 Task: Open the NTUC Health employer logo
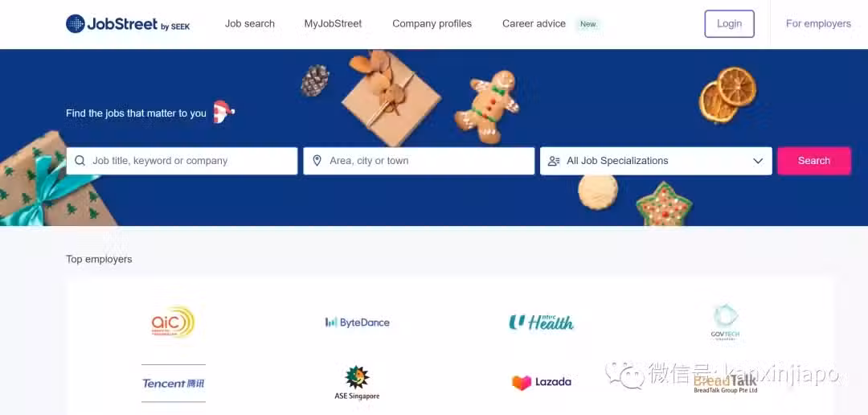click(x=542, y=322)
